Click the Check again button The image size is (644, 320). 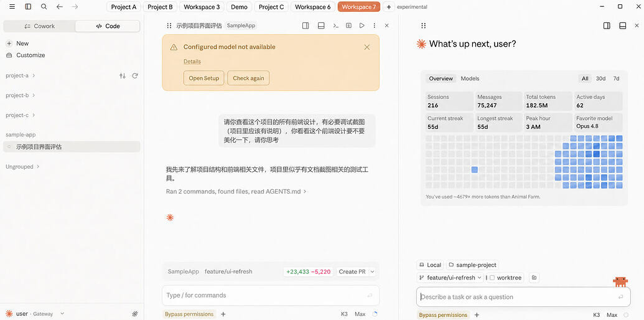pos(248,78)
